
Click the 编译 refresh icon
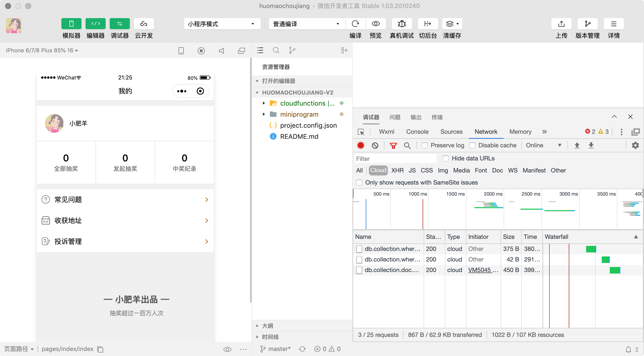(x=355, y=24)
